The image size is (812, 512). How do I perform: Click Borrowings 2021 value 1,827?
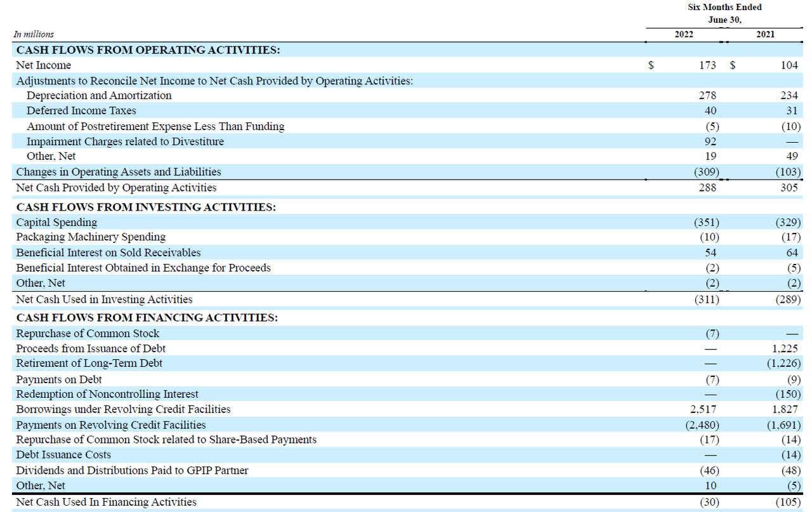786,410
